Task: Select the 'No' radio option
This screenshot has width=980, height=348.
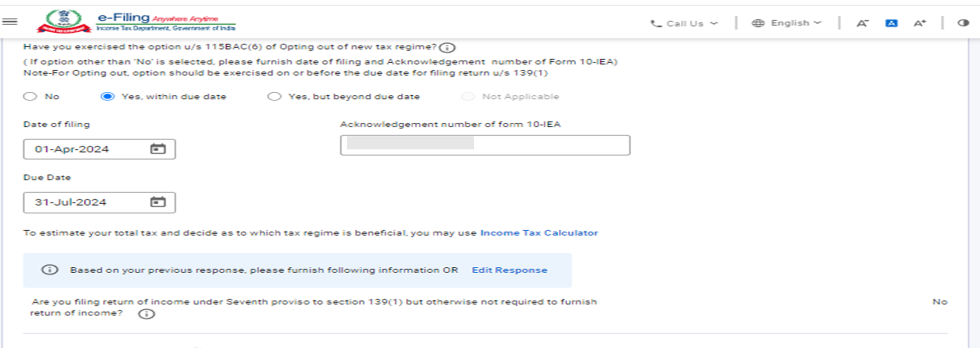Action: click(31, 96)
